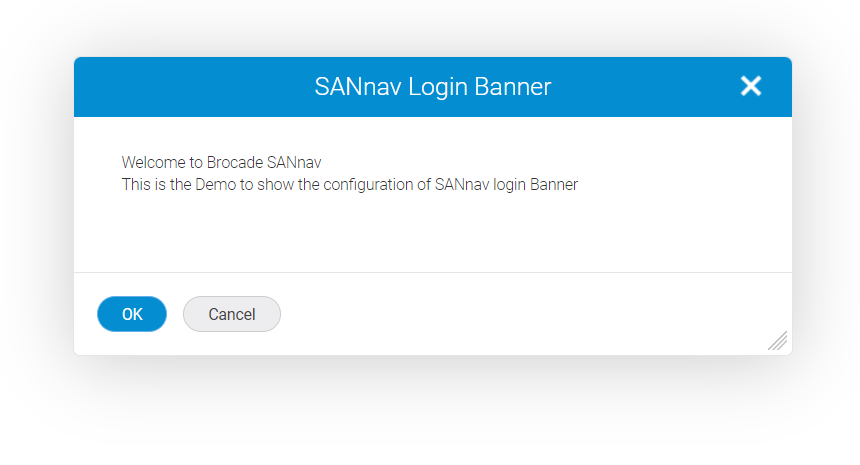Click empty footer area right of Cancel
This screenshot has width=860, height=465.
coord(520,314)
